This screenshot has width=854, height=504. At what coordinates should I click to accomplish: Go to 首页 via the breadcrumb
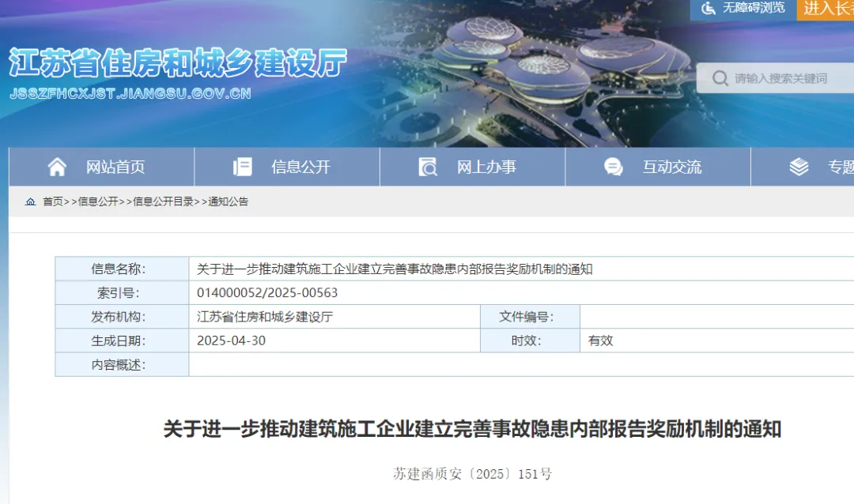(x=53, y=201)
